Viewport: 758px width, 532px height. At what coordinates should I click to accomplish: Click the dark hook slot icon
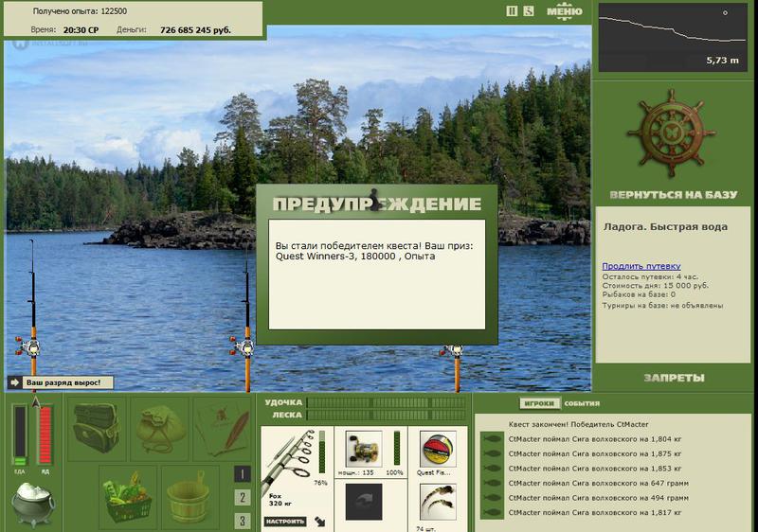[x=364, y=502]
